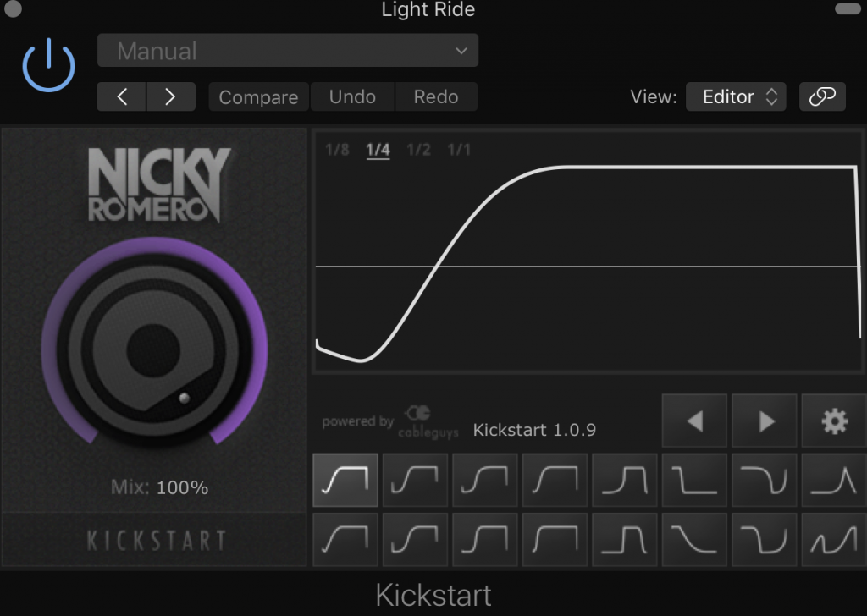Click the pill-shaped button in the title bar
Viewport: 867px width, 616px height.
(x=847, y=8)
